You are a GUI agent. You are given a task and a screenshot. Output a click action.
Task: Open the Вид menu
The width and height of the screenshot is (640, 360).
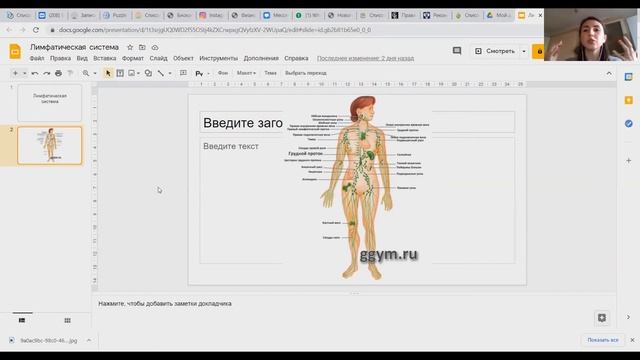coord(82,58)
